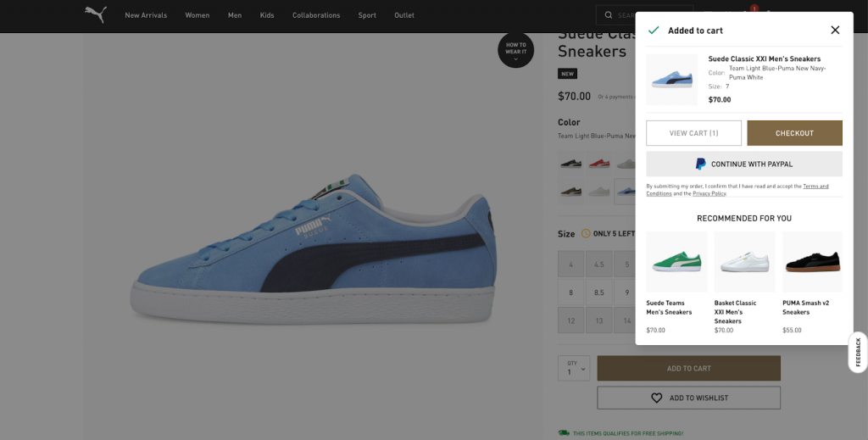
Task: Choose size 12
Action: [570, 320]
